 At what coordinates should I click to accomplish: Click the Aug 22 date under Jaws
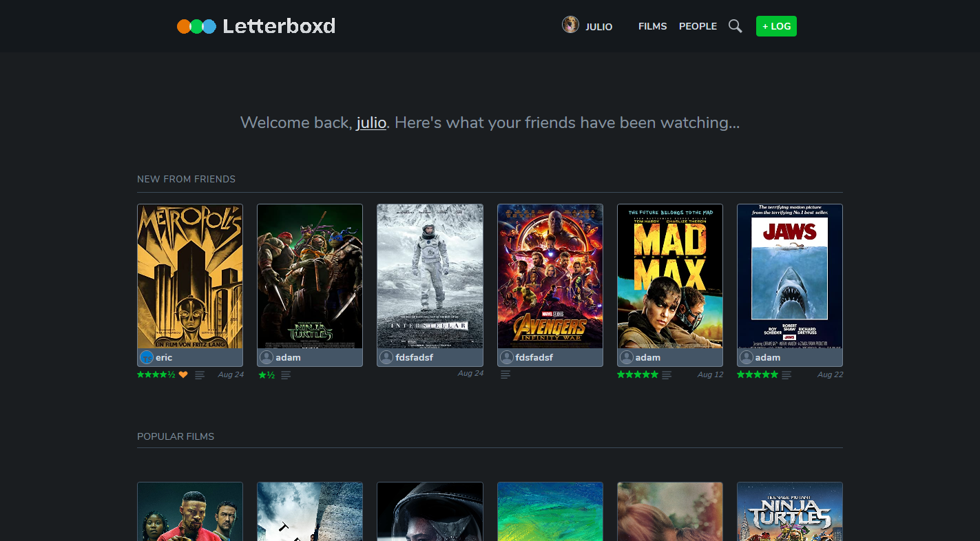pos(830,374)
